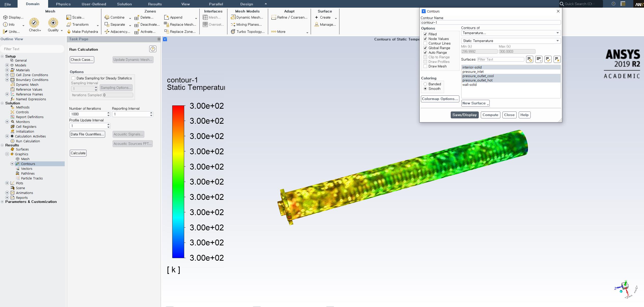The height and width of the screenshot is (307, 644).
Task: Open the Run Calculation help icon
Action: (153, 49)
